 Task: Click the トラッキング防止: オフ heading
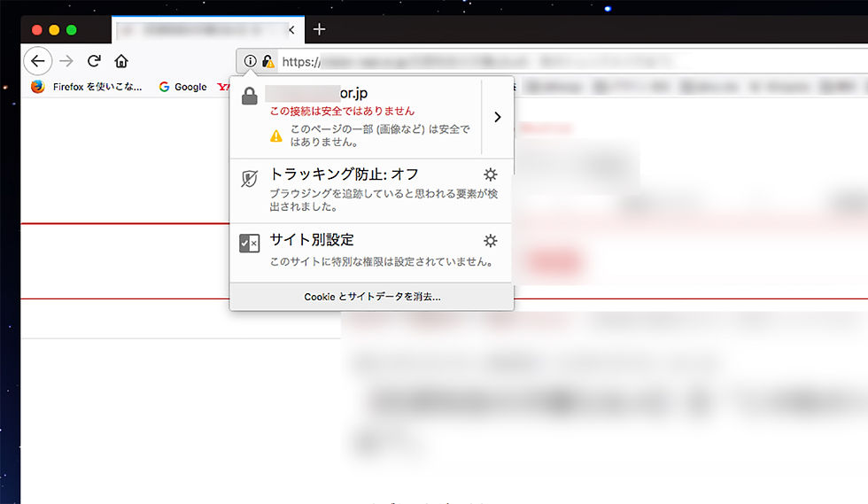click(x=345, y=174)
